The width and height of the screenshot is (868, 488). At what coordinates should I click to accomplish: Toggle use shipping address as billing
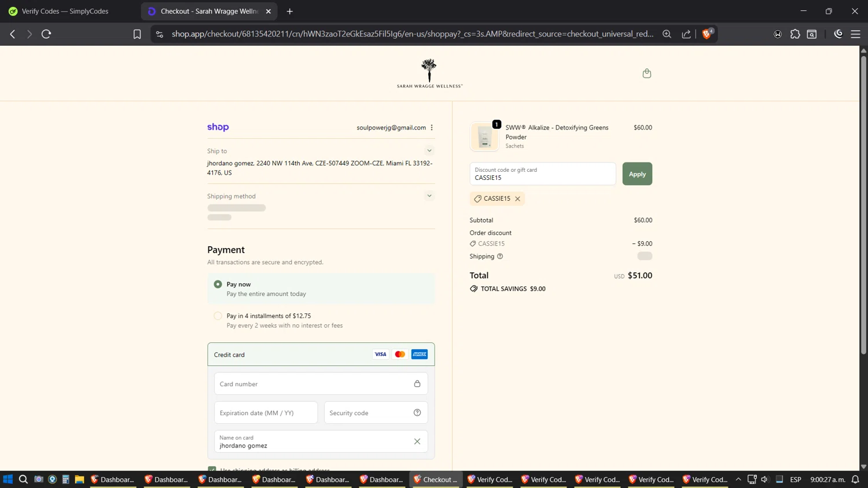[212, 469]
